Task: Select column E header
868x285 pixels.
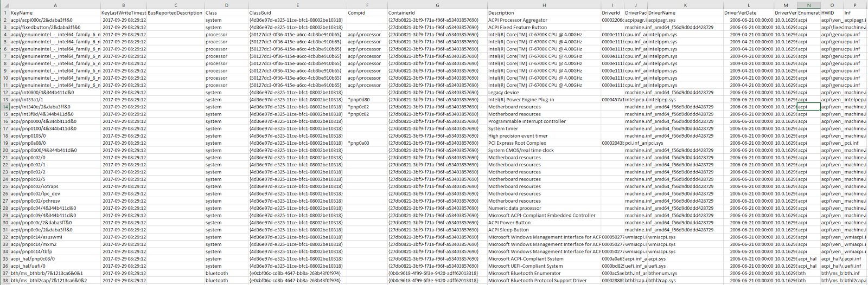Action: [x=297, y=5]
